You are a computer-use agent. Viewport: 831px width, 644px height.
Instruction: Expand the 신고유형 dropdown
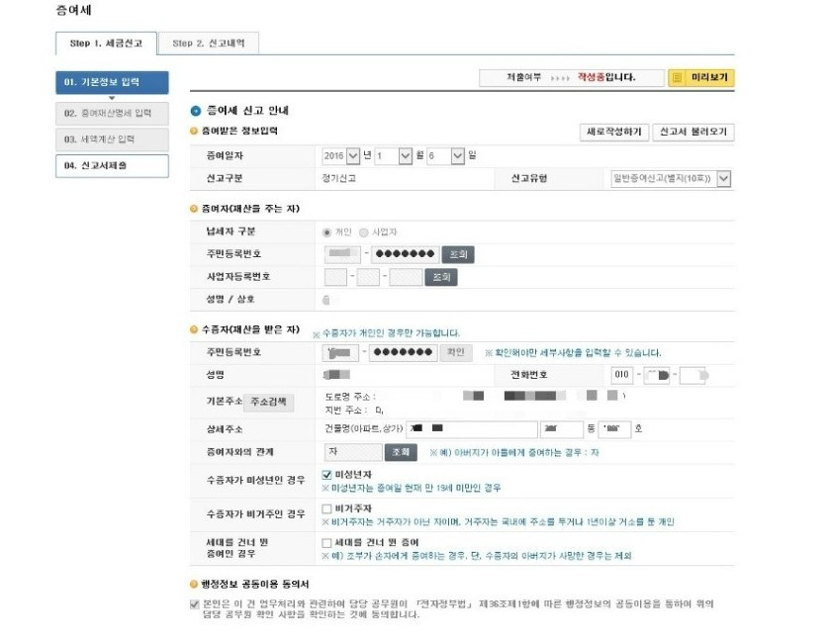point(671,179)
